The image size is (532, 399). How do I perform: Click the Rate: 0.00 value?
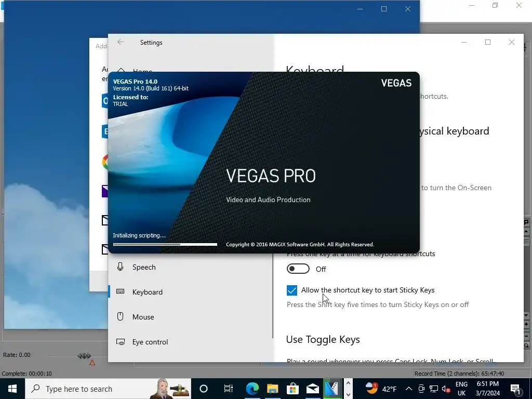click(x=17, y=355)
